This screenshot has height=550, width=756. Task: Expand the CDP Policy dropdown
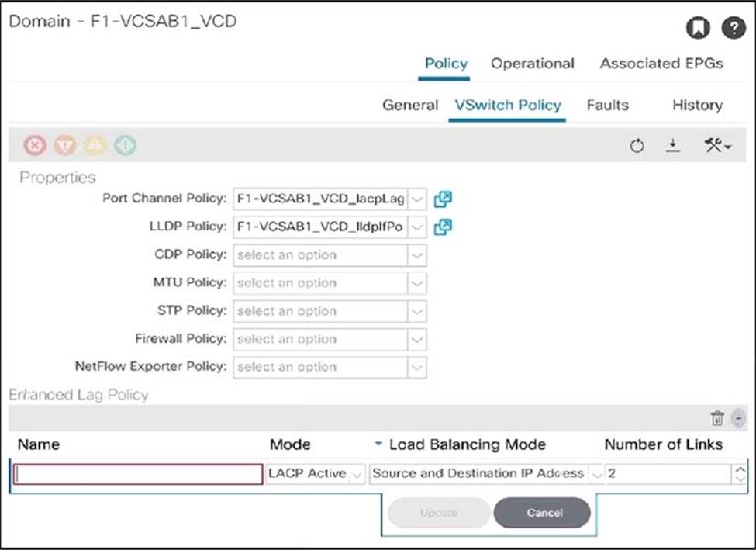pos(417,255)
